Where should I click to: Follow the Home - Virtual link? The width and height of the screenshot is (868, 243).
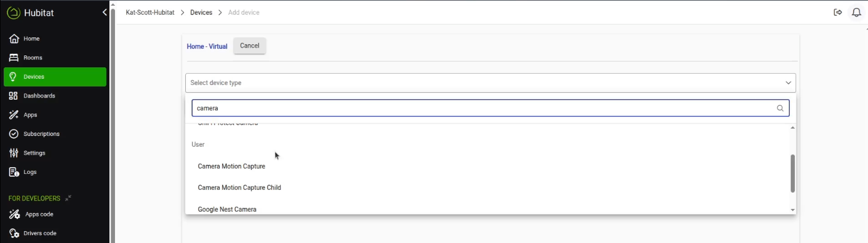207,46
